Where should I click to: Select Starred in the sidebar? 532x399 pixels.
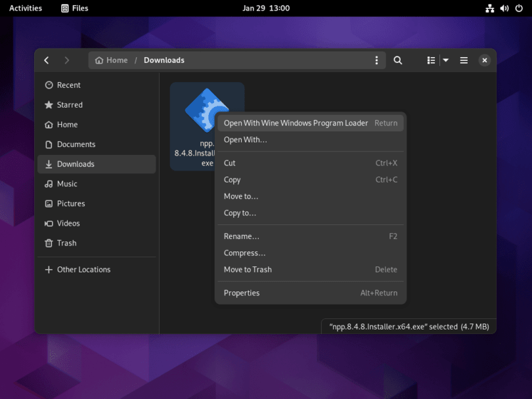pyautogui.click(x=69, y=104)
